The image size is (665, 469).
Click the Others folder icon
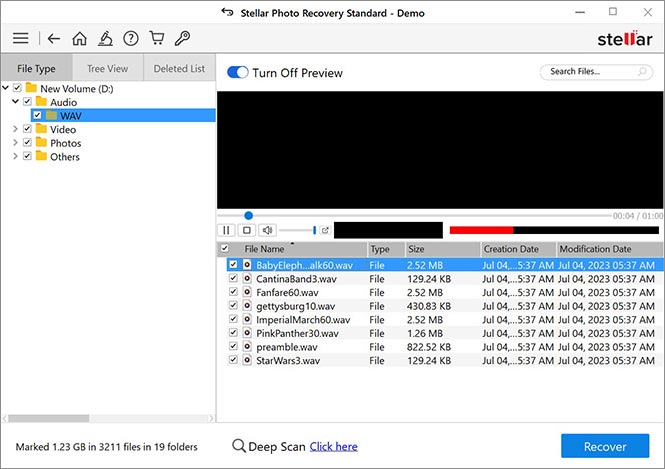[x=41, y=156]
